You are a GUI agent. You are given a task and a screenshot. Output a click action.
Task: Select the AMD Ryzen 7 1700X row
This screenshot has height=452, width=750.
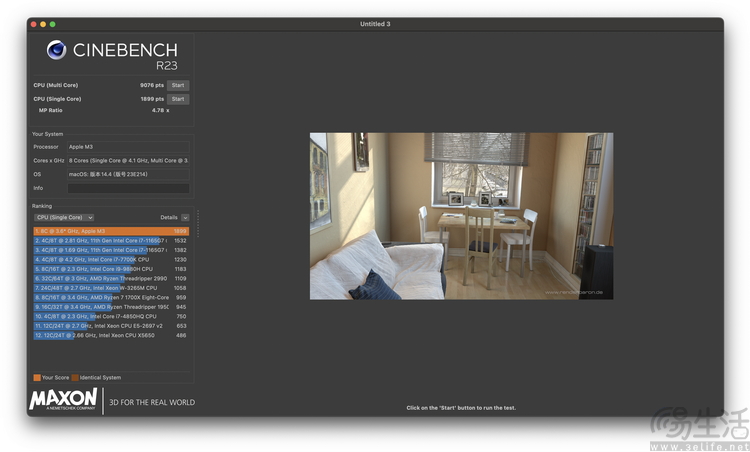click(x=111, y=298)
